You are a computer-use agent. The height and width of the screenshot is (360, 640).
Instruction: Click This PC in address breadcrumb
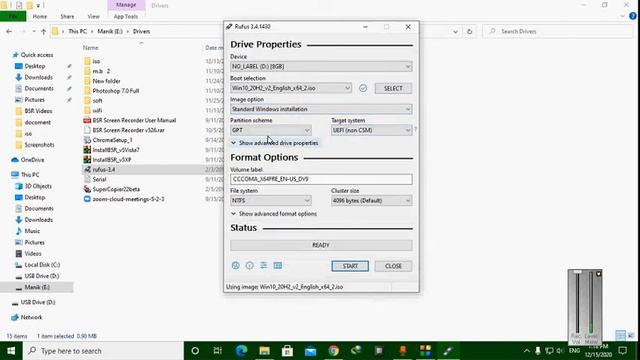click(x=78, y=31)
